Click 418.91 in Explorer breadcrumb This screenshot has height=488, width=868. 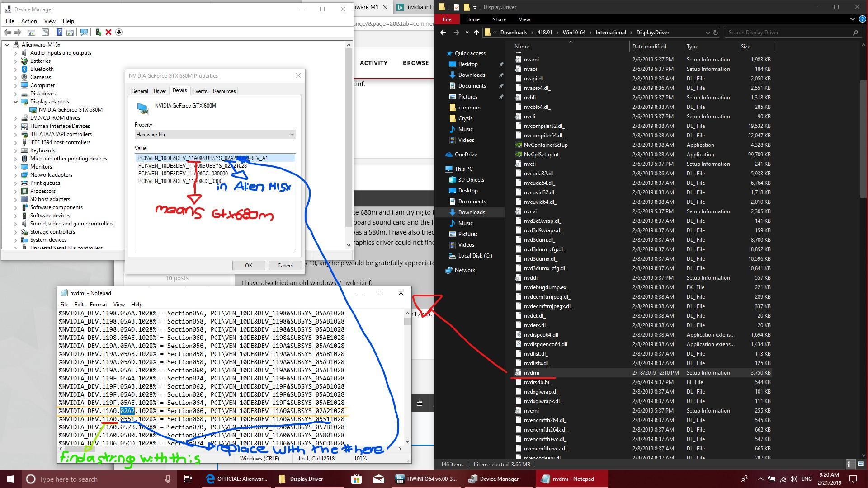click(x=544, y=33)
